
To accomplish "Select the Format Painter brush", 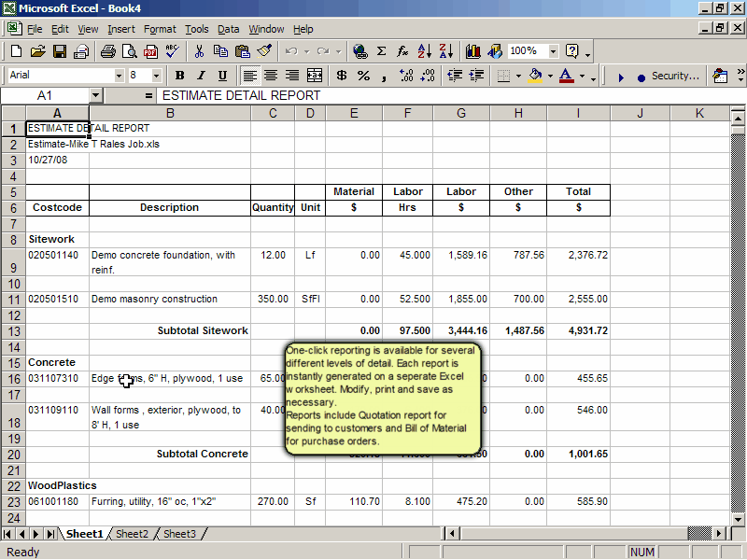I will (x=264, y=51).
